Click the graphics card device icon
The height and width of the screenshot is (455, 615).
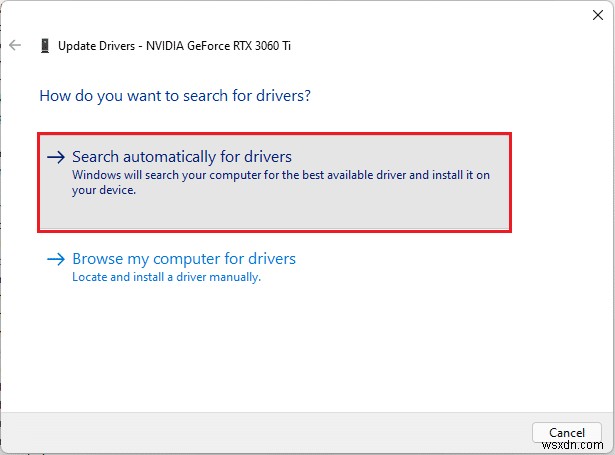[45, 46]
